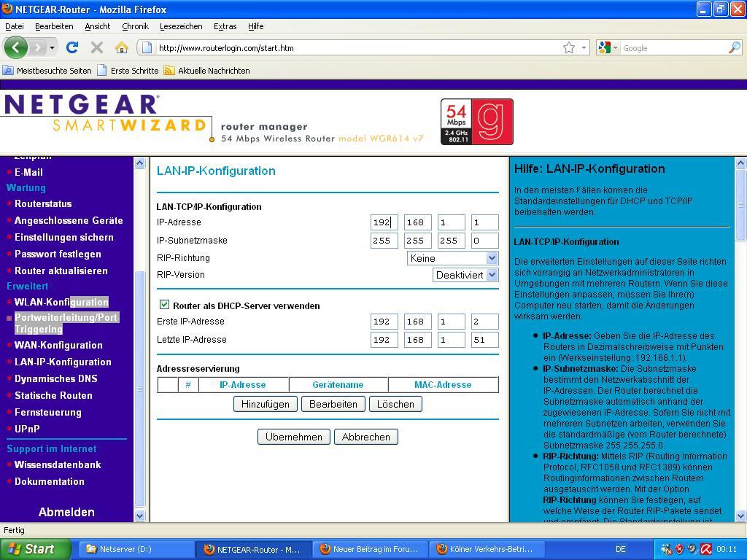
Task: Click the 54 Mbps g router badge
Action: coord(477,122)
